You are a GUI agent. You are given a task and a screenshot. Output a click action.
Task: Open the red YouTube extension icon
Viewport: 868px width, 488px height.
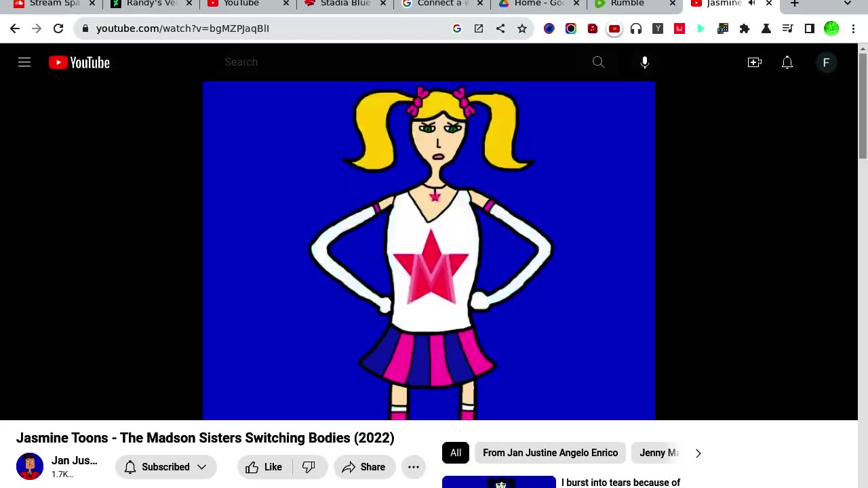[x=614, y=28]
